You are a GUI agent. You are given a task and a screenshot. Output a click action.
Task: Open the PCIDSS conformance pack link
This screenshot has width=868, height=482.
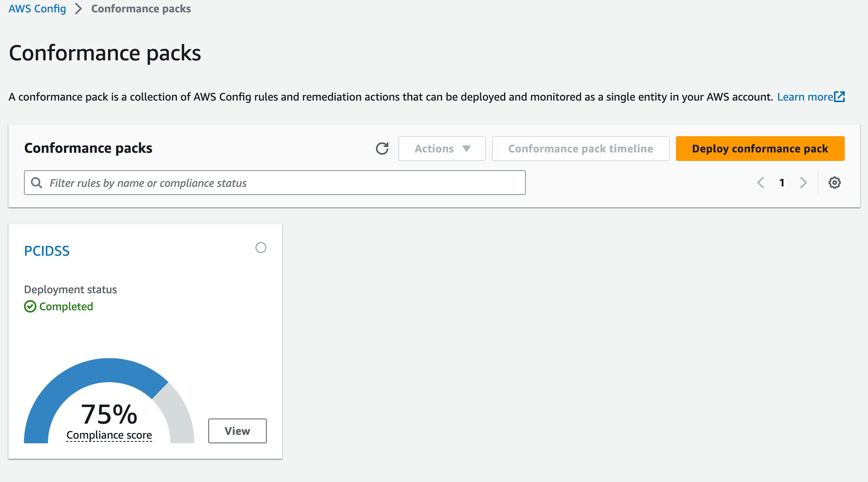click(x=47, y=251)
